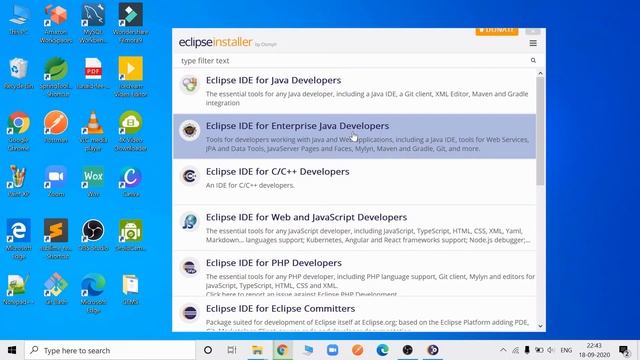Open Amazon Workspaces desktop shortcut
The image size is (640, 360).
click(x=56, y=23)
